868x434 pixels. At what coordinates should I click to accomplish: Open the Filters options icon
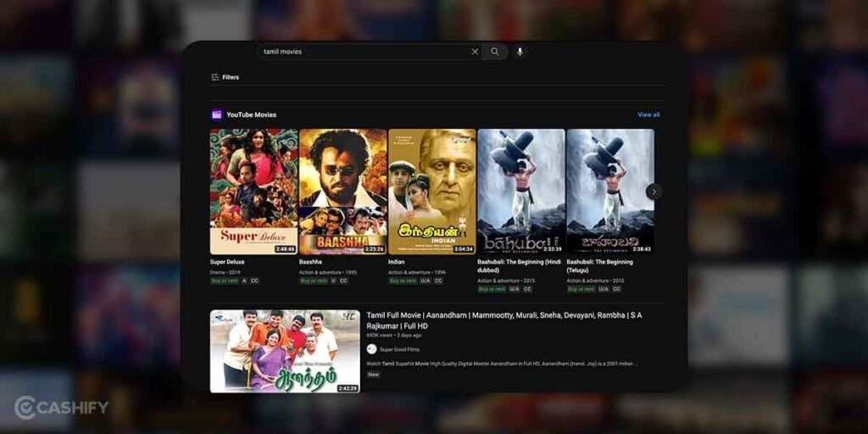click(214, 77)
